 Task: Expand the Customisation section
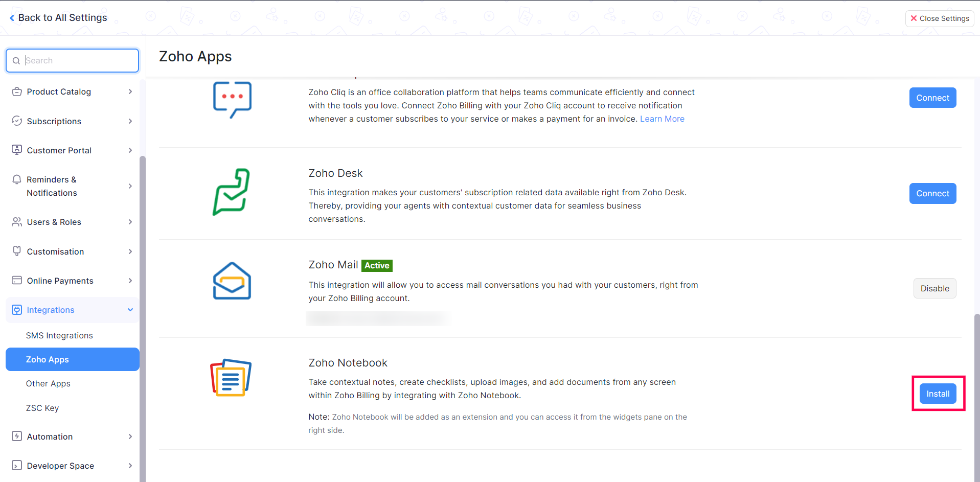click(130, 251)
